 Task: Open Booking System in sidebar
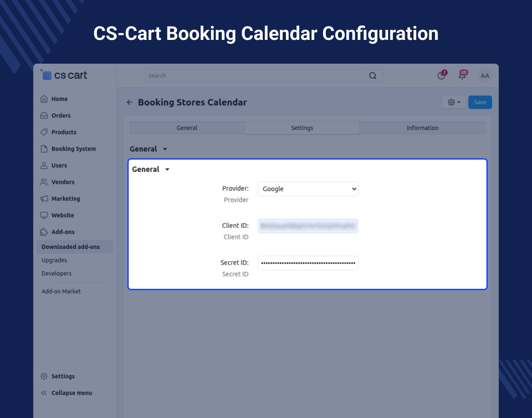click(x=73, y=149)
